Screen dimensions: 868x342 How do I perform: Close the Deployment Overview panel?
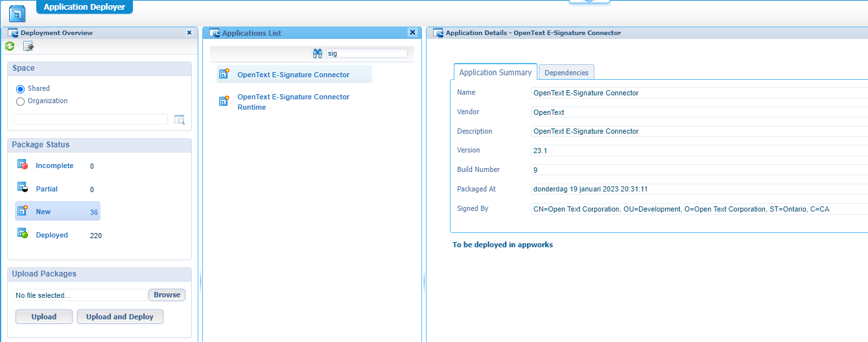(189, 32)
